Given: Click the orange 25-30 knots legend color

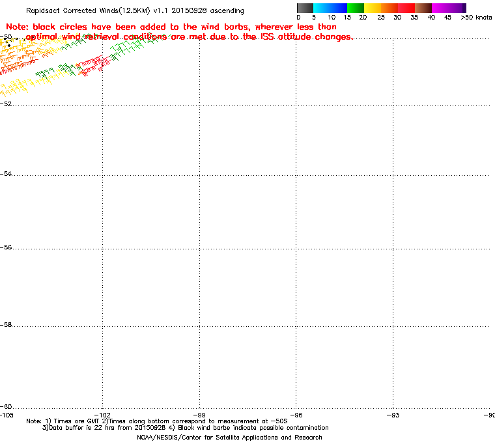Looking at the screenshot, I should (x=389, y=8).
